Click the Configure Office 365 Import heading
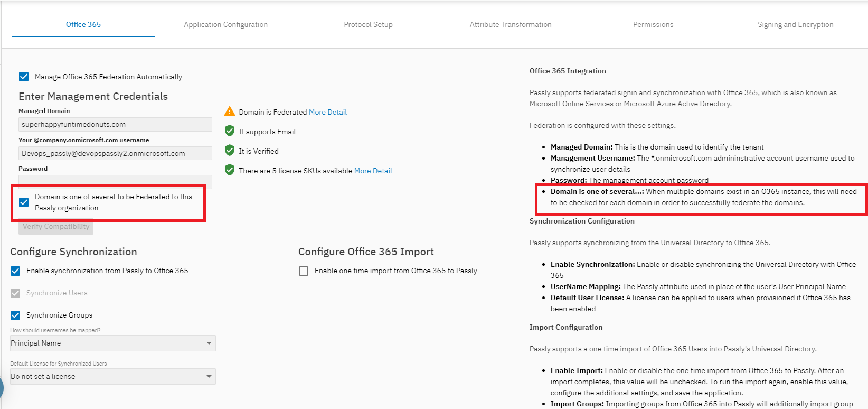 [x=366, y=252]
